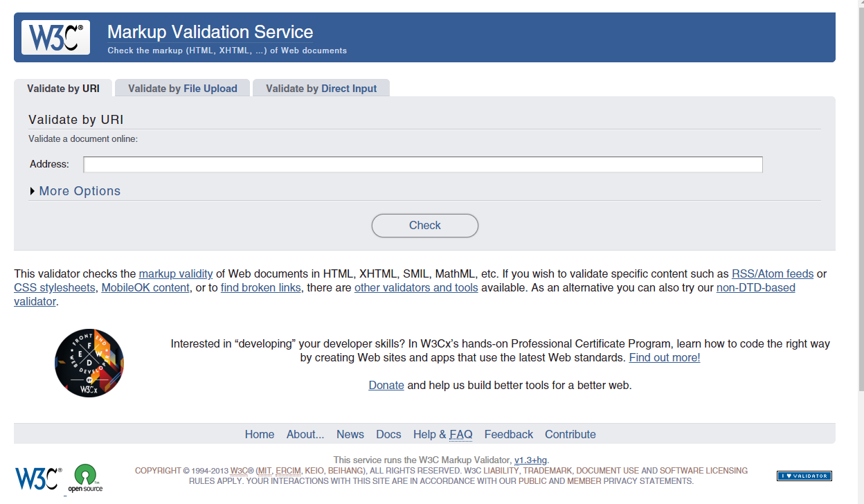Click the Markup Validation Service heading
Screen dimensions: 864x504
pyautogui.click(x=210, y=32)
